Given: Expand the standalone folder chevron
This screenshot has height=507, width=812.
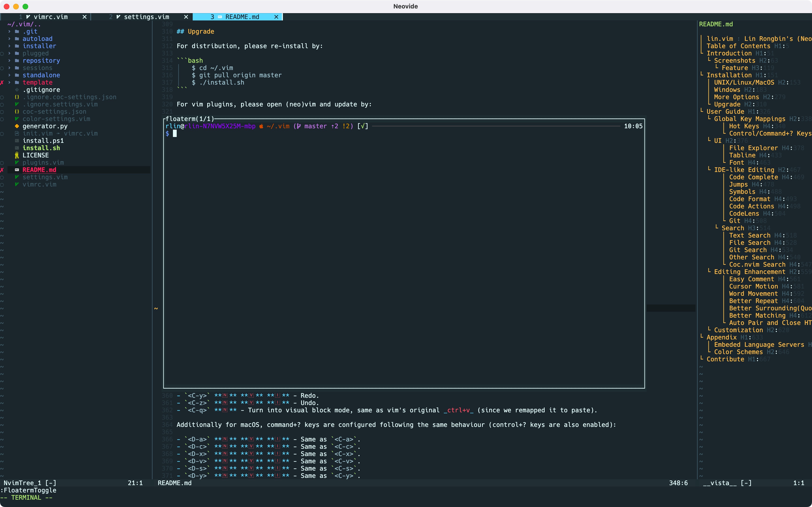Looking at the screenshot, I should 9,75.
